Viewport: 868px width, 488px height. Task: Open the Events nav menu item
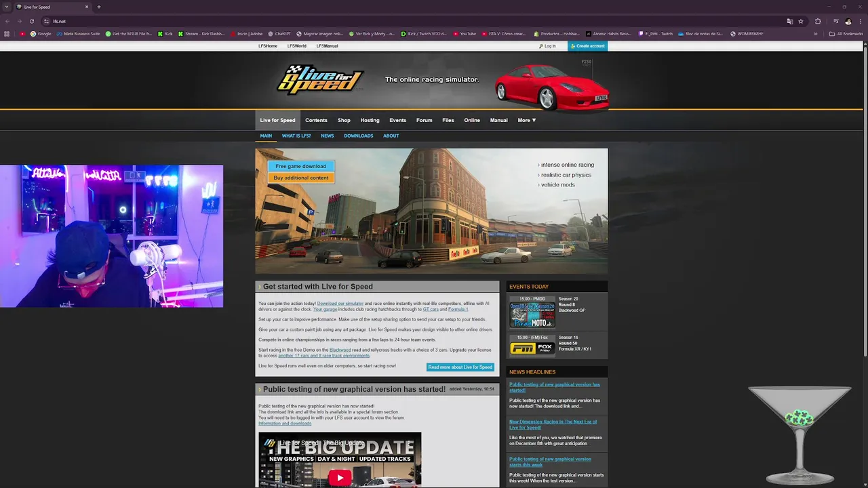click(397, 121)
